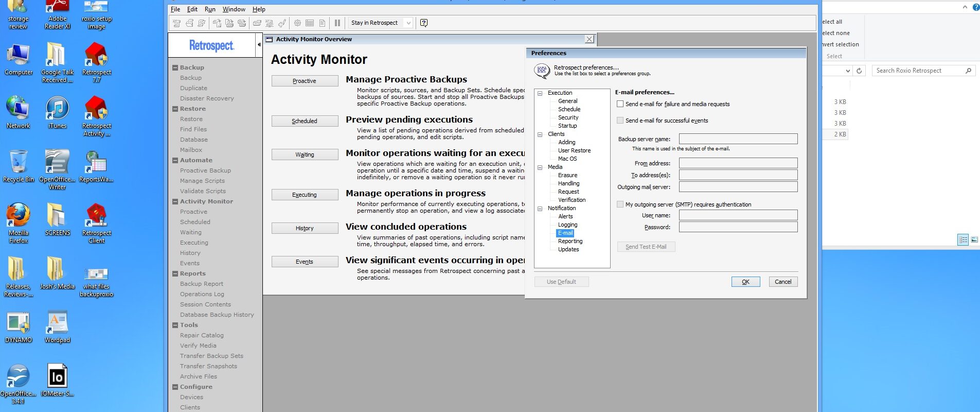Select Operations Log in the sidebar

coord(202,294)
